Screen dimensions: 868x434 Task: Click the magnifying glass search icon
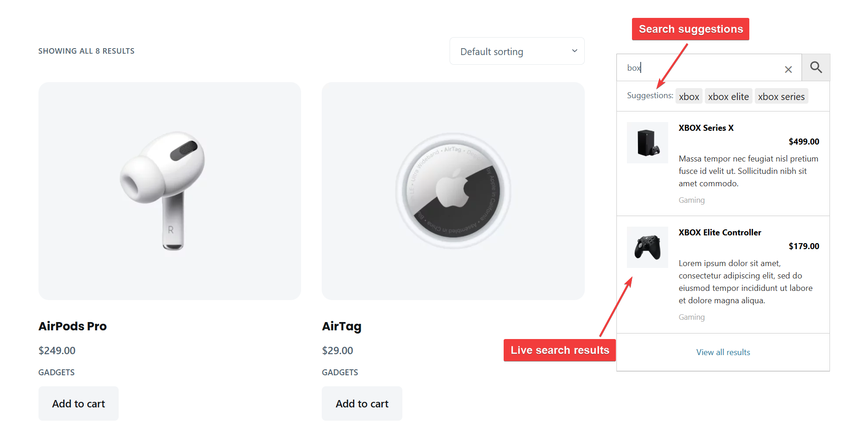click(816, 67)
